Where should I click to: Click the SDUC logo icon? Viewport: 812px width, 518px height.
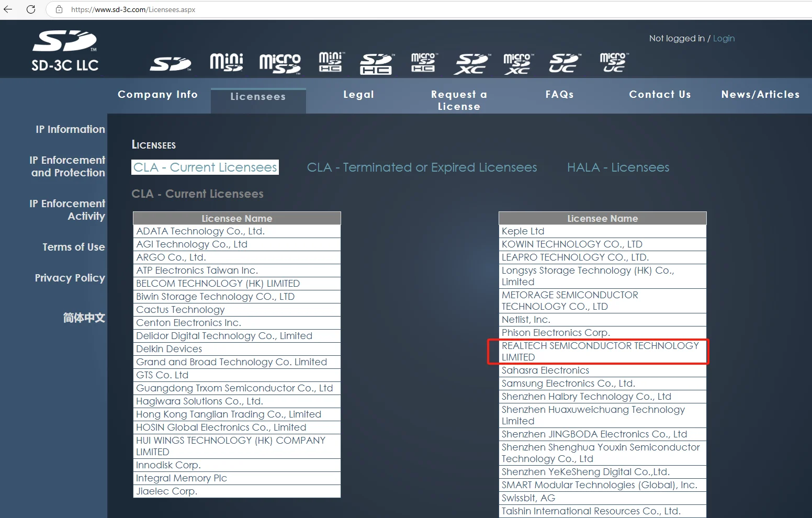coord(565,63)
